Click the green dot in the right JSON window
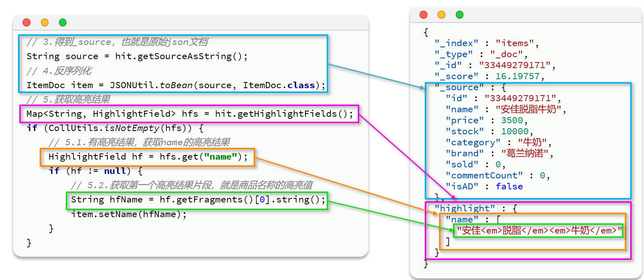Screen dimensions: 644x280 point(459,15)
